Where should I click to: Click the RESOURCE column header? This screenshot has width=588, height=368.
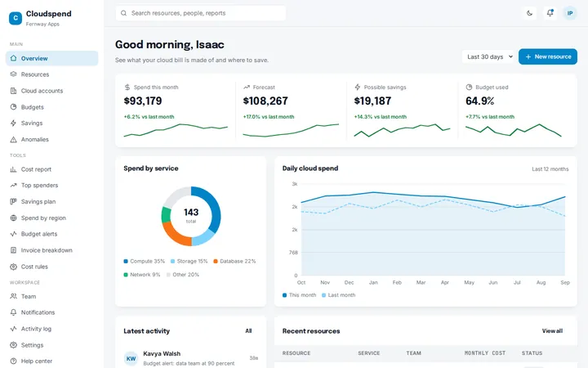(x=296, y=353)
